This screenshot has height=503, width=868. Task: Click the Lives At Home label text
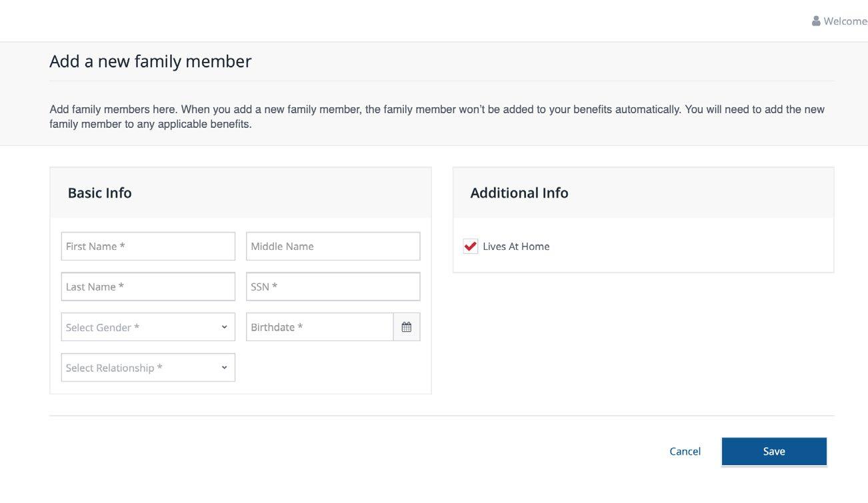click(x=516, y=247)
